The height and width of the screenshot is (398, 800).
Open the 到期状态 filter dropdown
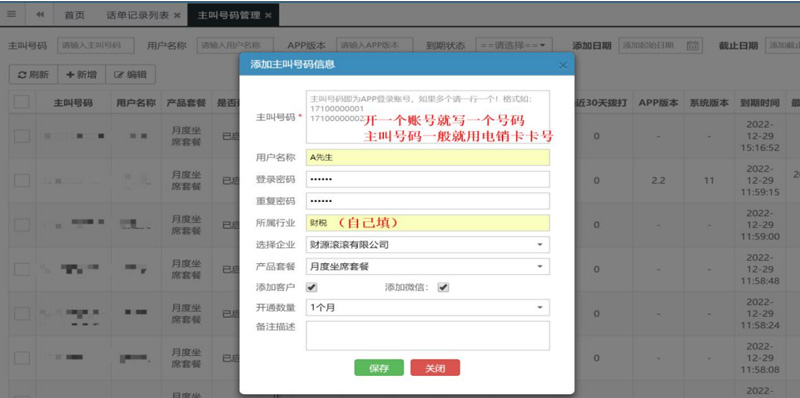514,45
